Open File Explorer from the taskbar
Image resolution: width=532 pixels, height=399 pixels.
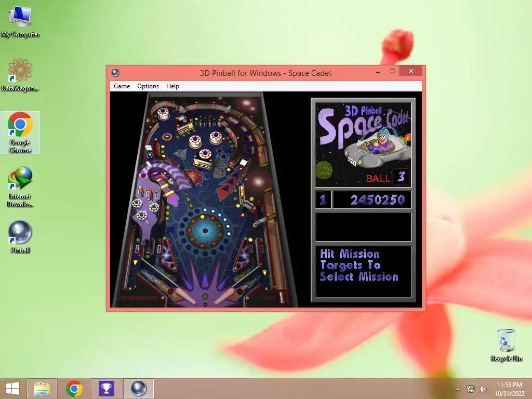click(42, 389)
